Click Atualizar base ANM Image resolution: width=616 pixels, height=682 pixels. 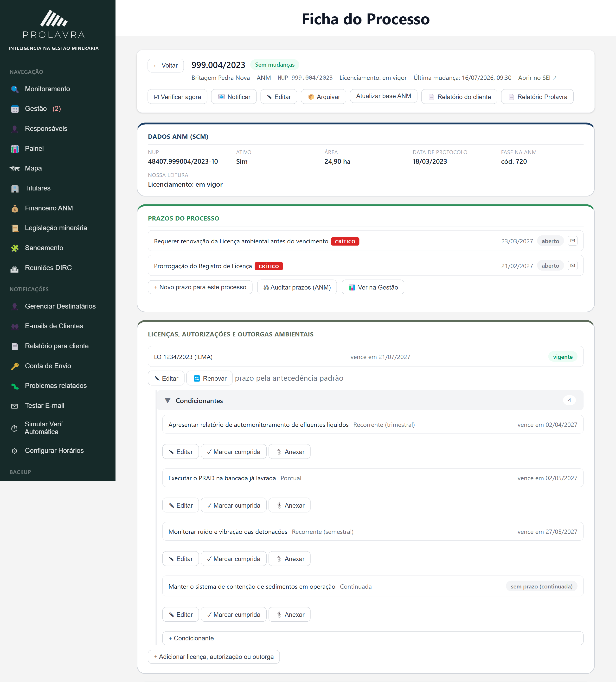[384, 96]
